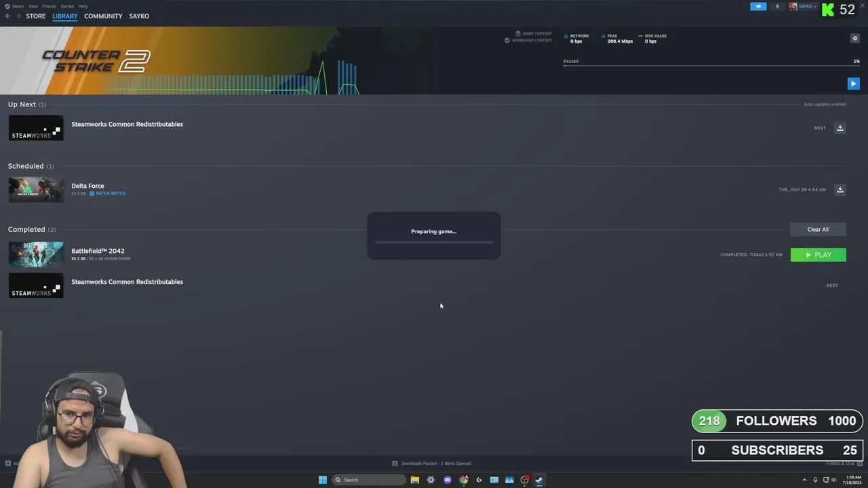Click the taskbar clock and date
This screenshot has height=488, width=868.
pyautogui.click(x=852, y=480)
